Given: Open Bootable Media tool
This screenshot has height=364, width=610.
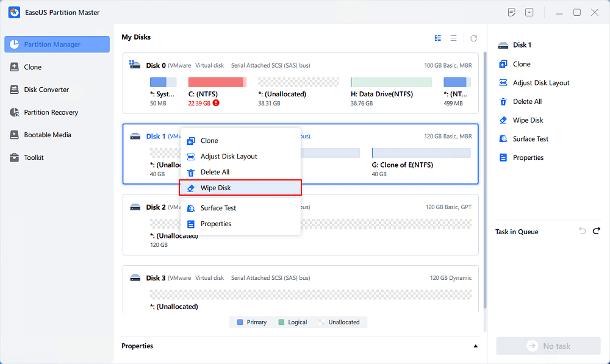Looking at the screenshot, I should pos(47,135).
